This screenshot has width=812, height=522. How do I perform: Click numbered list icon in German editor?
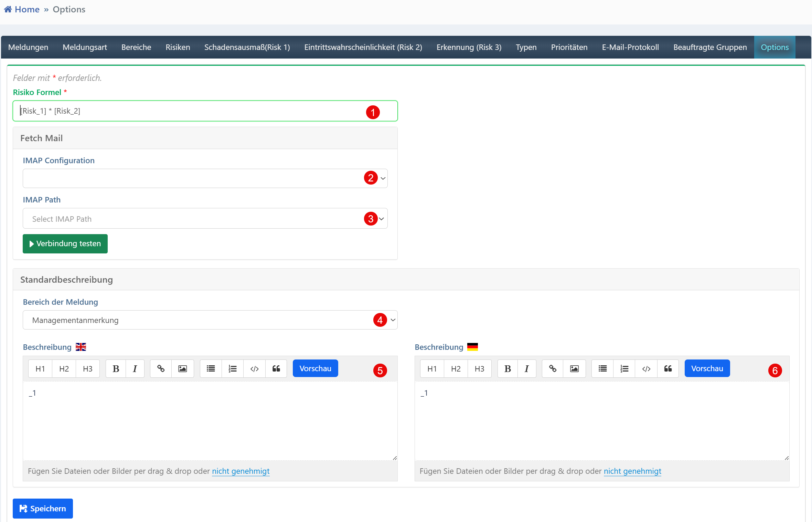(x=624, y=369)
